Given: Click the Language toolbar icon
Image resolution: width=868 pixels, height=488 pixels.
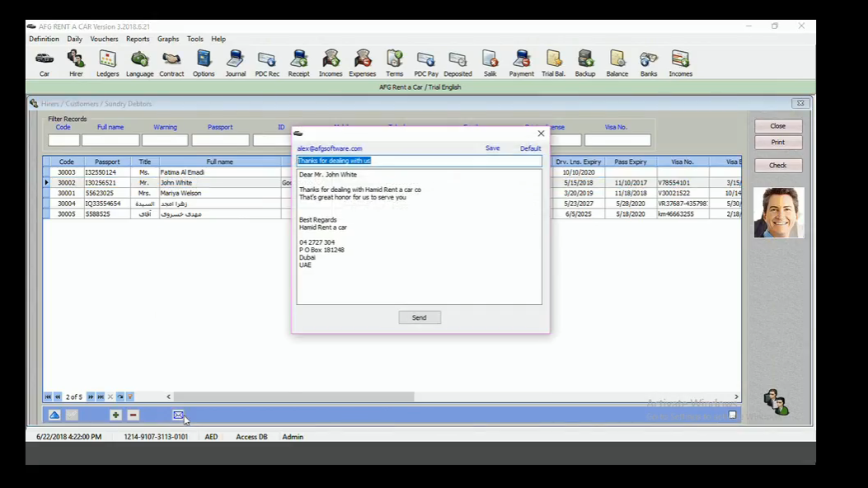Looking at the screenshot, I should pos(139,63).
